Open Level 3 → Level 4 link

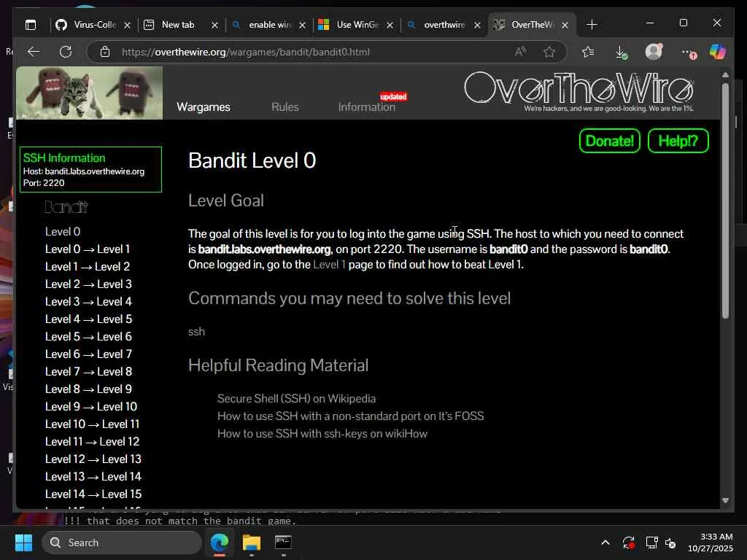[x=88, y=302]
